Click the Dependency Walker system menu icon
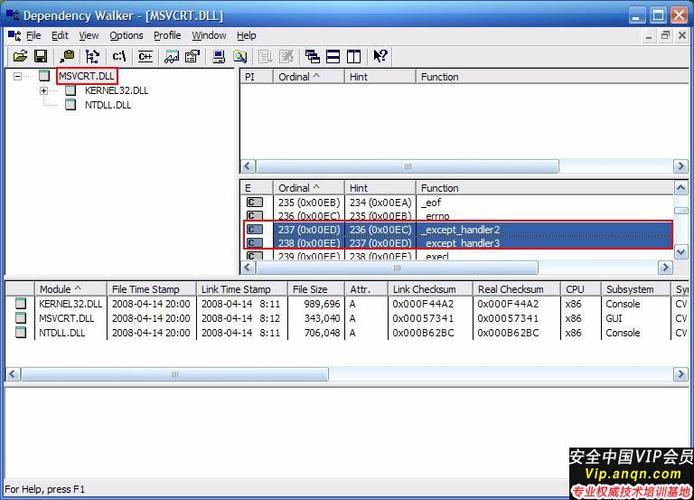This screenshot has height=500, width=694. (12, 15)
